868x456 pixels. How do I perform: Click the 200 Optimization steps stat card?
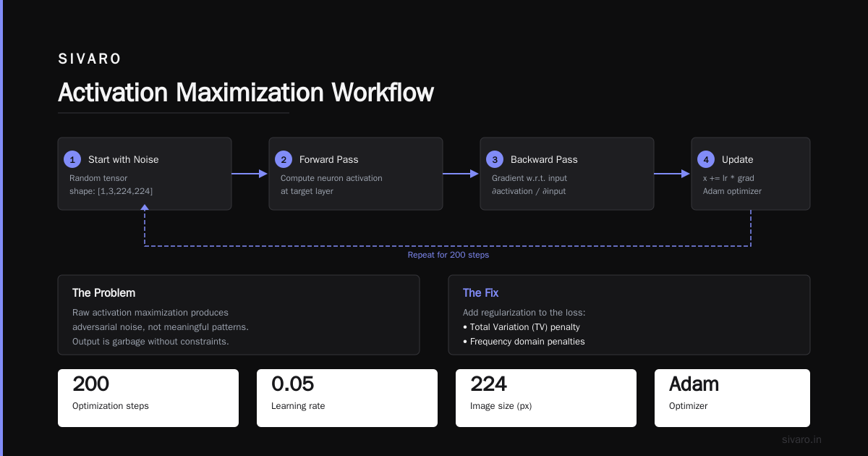click(148, 398)
